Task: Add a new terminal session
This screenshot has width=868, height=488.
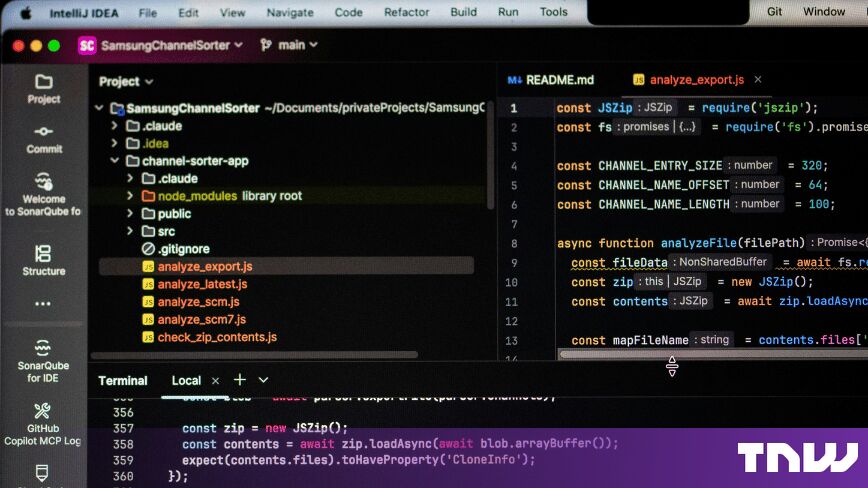Action: [x=240, y=380]
